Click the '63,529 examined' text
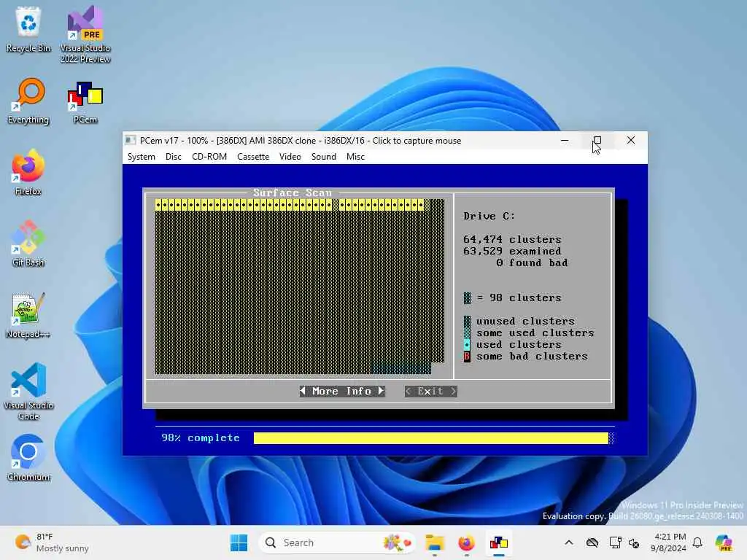 512,251
